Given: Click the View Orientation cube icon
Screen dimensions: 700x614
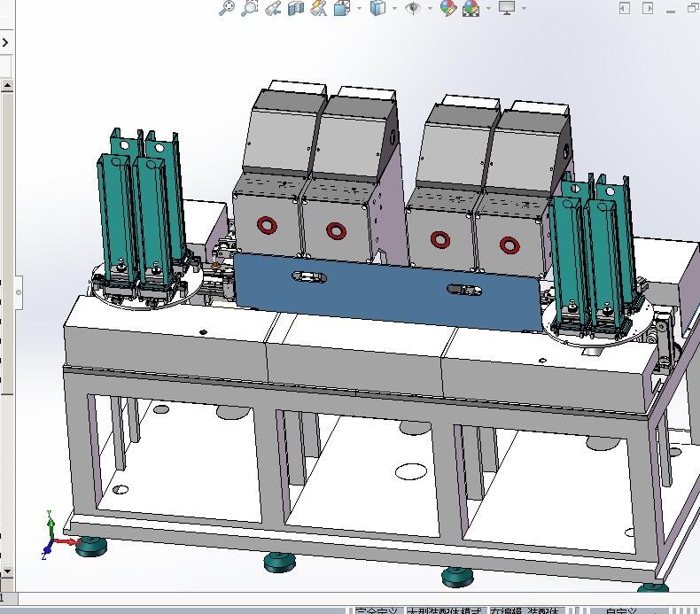Looking at the screenshot, I should point(342,8).
